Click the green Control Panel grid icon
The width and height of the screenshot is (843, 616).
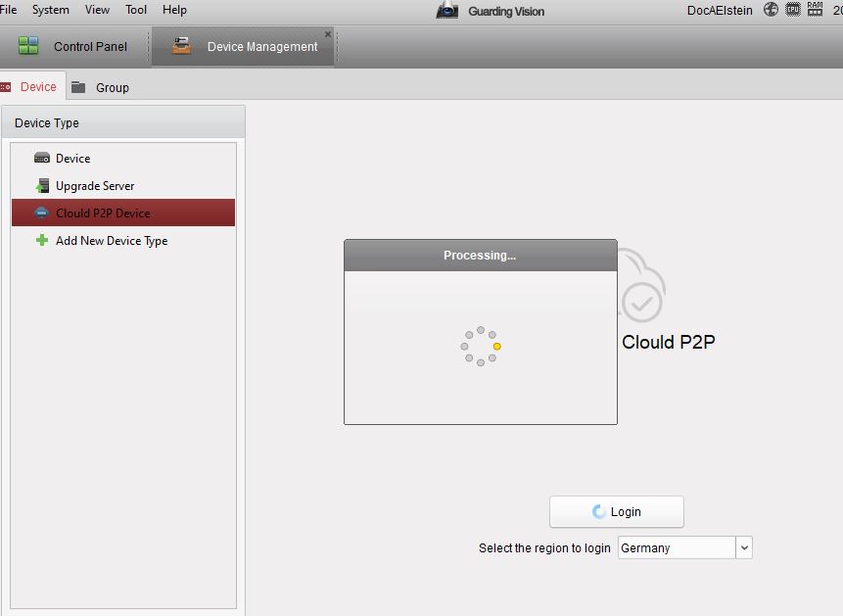[28, 46]
